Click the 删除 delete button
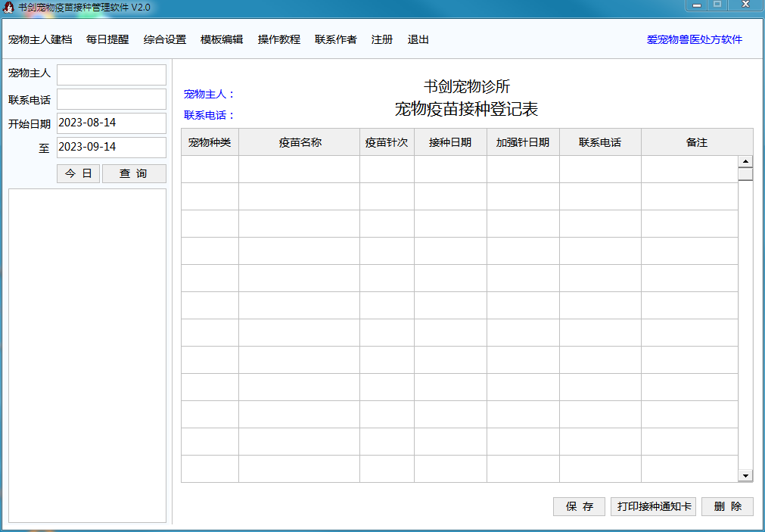Image resolution: width=765 pixels, height=532 pixels. point(727,506)
